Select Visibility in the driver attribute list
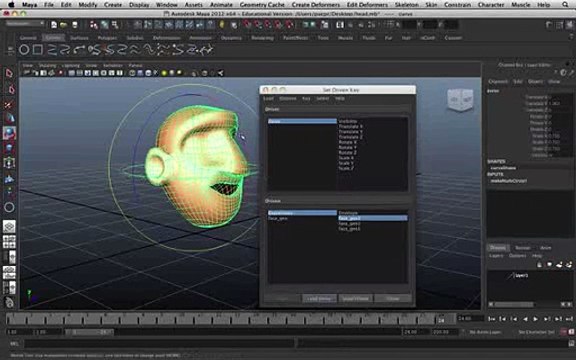 [x=348, y=121]
